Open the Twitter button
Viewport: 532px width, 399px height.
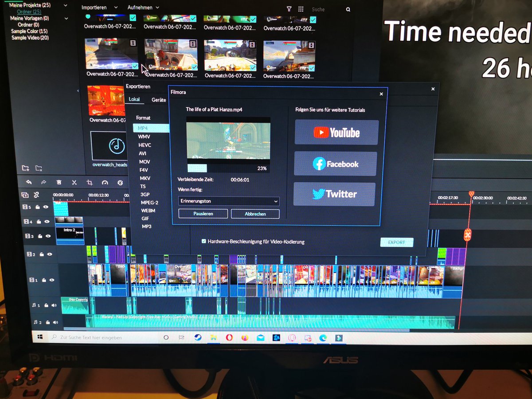click(334, 194)
